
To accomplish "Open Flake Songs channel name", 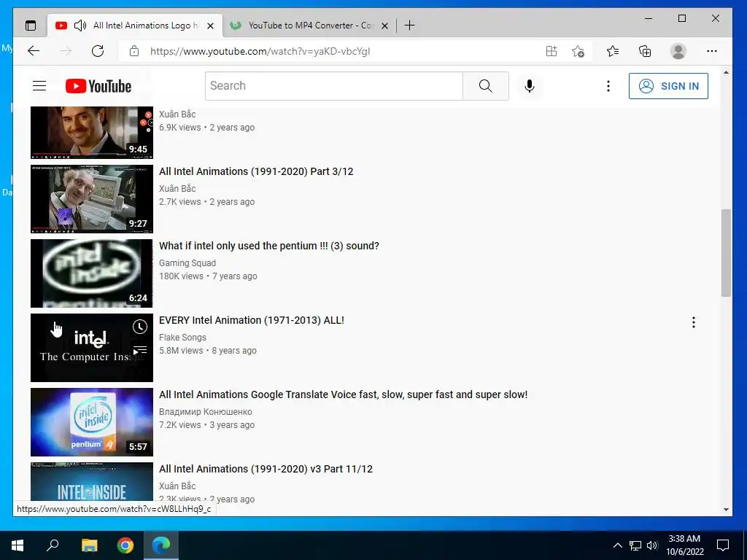I will tap(182, 337).
